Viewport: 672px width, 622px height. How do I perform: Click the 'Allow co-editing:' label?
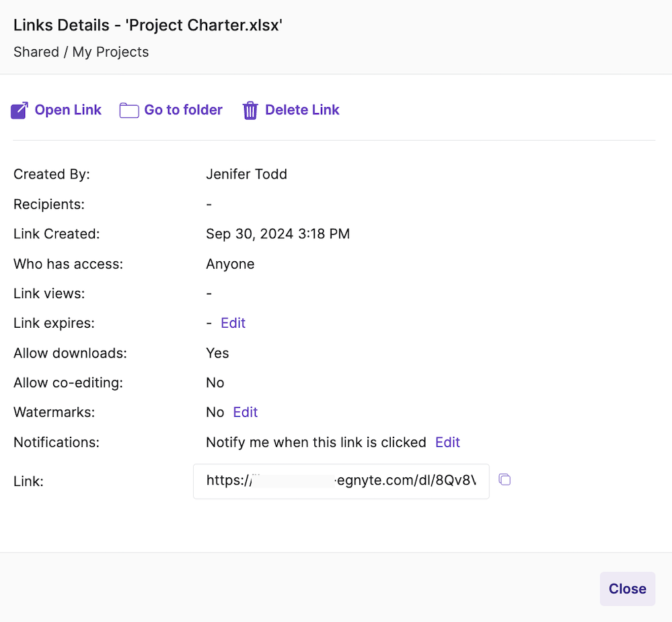[69, 382]
